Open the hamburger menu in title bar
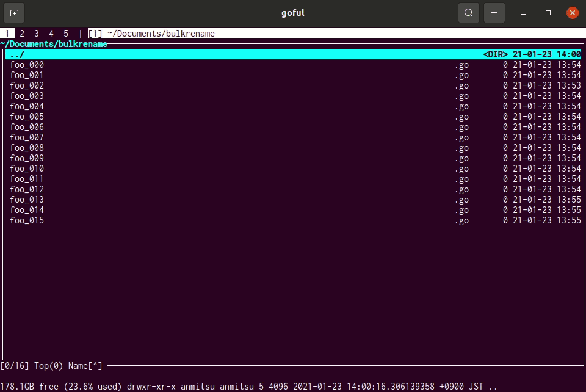This screenshot has width=586, height=392. 494,13
